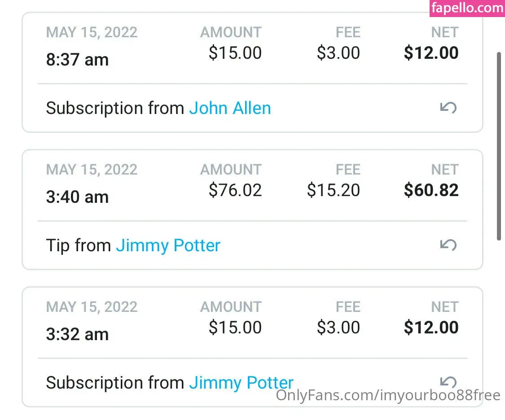
Task: Click the vertical scrollbar thumb
Action: point(499,146)
